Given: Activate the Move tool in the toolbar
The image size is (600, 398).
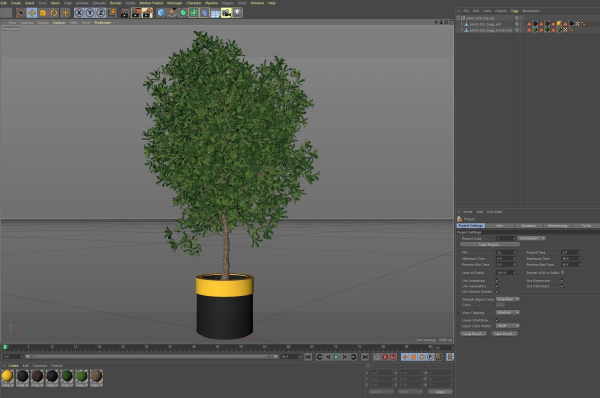Looking at the screenshot, I should [32, 13].
